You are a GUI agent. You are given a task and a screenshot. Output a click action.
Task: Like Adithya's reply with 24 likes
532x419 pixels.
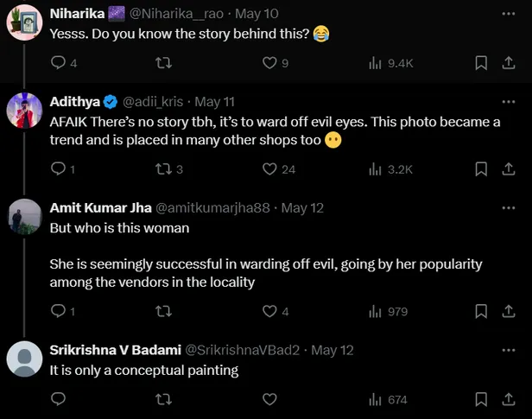coord(269,169)
